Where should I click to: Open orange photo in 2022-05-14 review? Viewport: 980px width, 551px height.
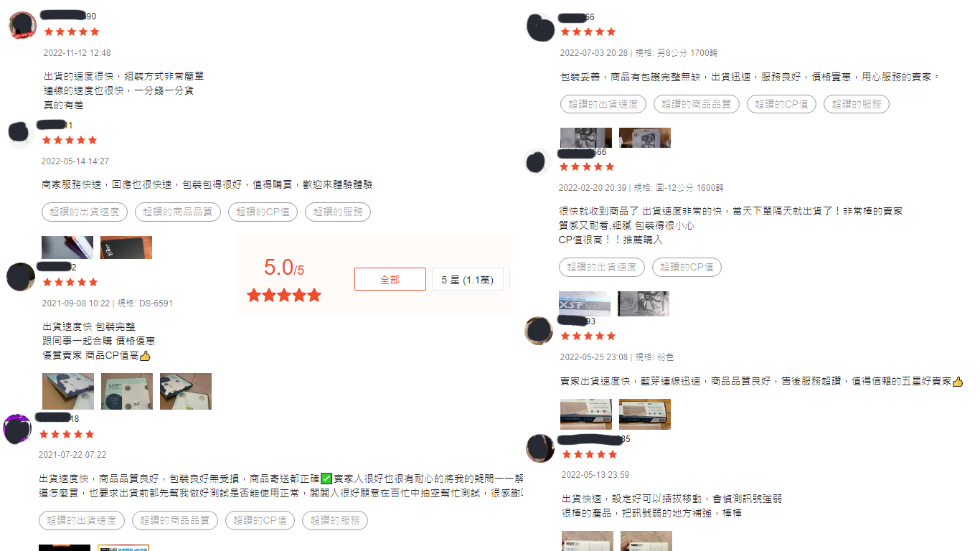tap(126, 248)
